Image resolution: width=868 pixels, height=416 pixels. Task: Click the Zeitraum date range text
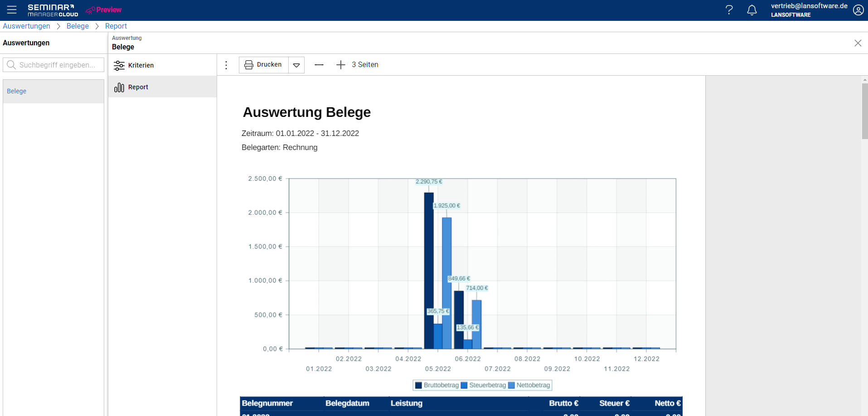click(x=300, y=133)
